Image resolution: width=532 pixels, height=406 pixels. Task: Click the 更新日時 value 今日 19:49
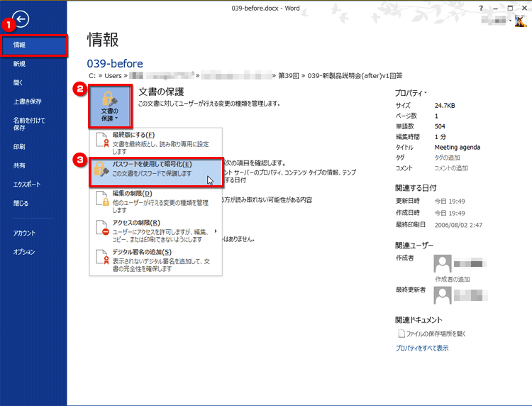(x=450, y=202)
